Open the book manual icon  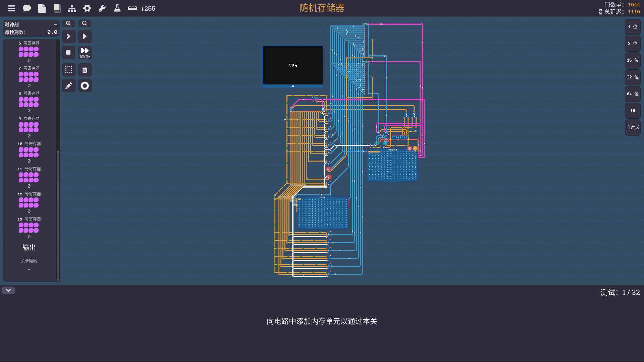(57, 8)
